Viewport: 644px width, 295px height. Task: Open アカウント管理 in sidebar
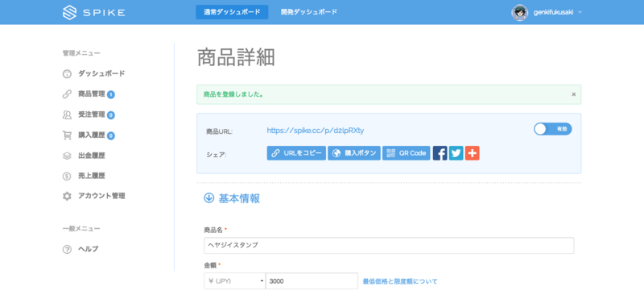click(x=101, y=196)
